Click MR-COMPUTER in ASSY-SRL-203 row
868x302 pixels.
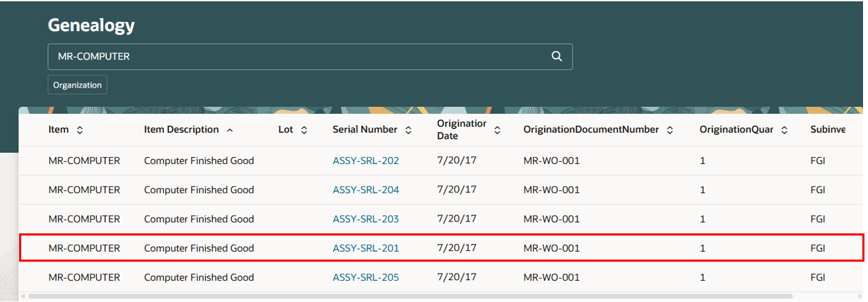coord(84,219)
